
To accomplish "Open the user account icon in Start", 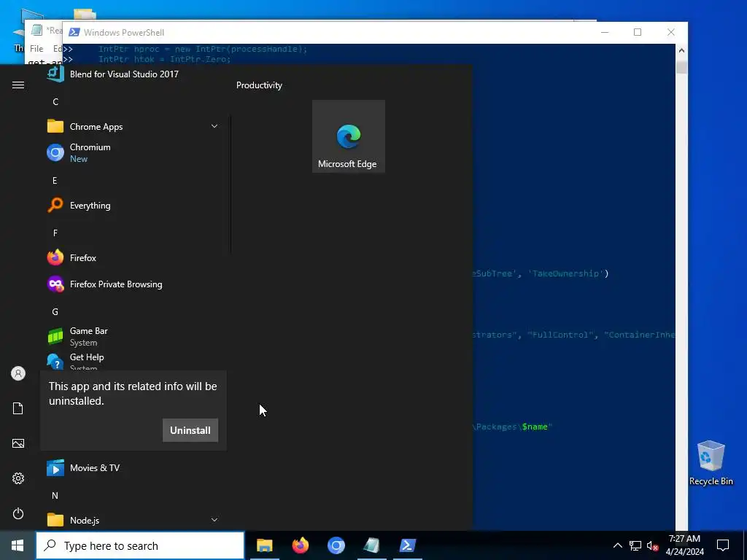I will click(18, 373).
